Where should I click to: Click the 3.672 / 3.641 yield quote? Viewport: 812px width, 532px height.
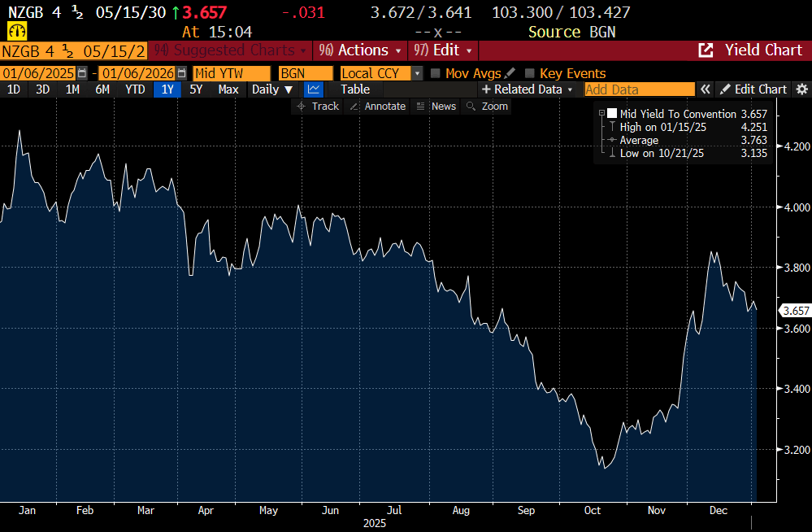(421, 12)
